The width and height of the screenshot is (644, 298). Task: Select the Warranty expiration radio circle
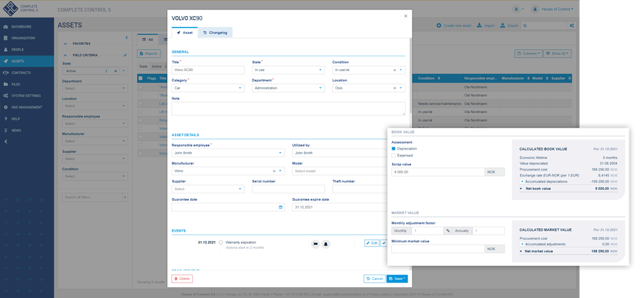point(221,242)
